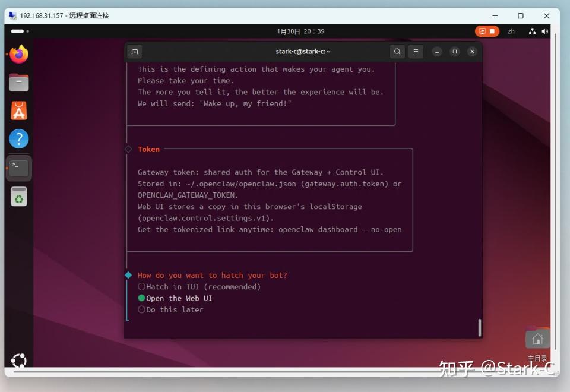Screen dimensions: 570x392
Task: Expand the zh input language menu
Action: click(511, 31)
